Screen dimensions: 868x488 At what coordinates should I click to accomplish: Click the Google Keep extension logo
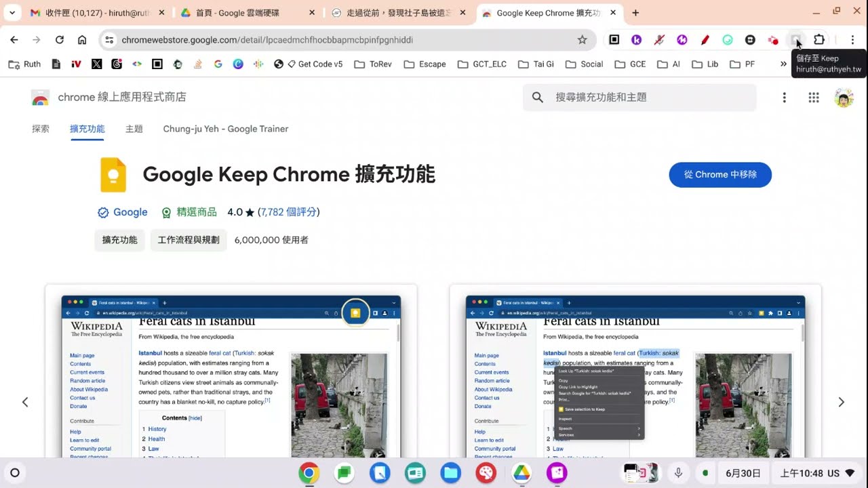113,175
